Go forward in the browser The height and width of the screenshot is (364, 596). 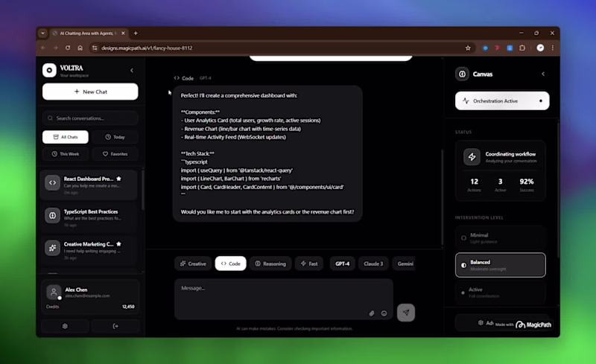click(x=55, y=48)
